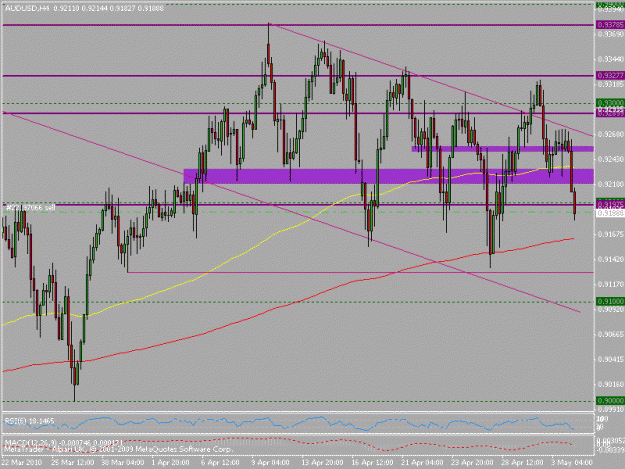Image resolution: width=625 pixels, height=469 pixels.
Task: Click the 21 Apr 04:00 time label
Action: pyautogui.click(x=422, y=463)
